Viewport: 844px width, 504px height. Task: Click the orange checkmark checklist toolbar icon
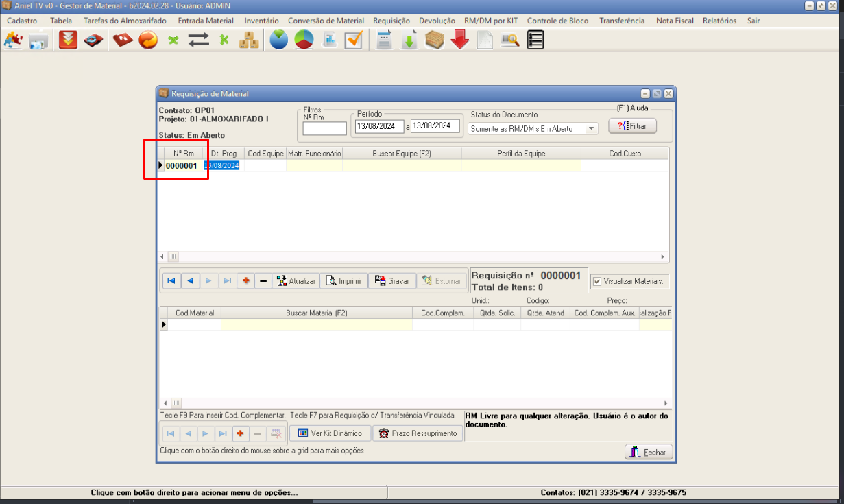(353, 40)
